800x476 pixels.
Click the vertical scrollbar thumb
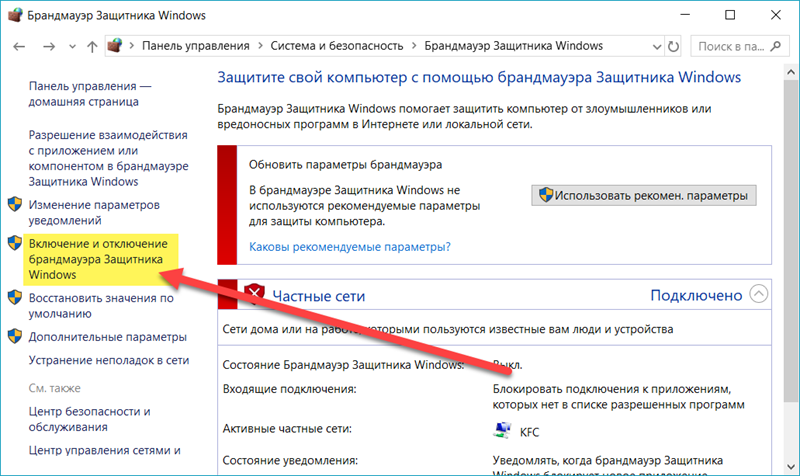(x=791, y=240)
